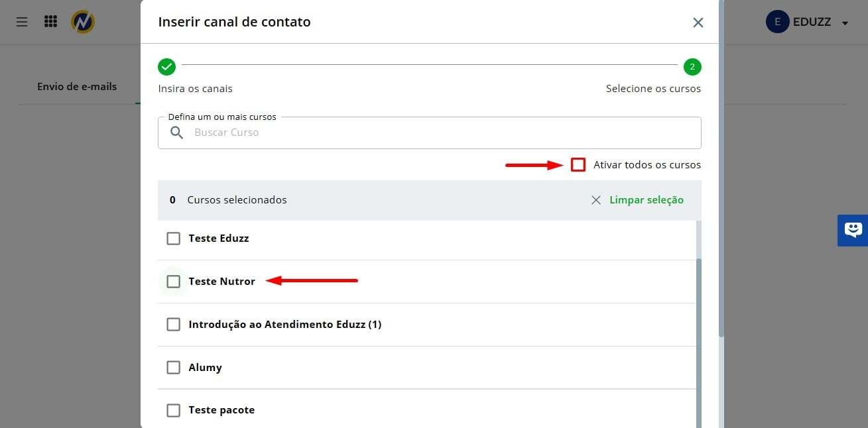The width and height of the screenshot is (868, 428).
Task: Switch to Envio de e-mails tab
Action: 77,87
